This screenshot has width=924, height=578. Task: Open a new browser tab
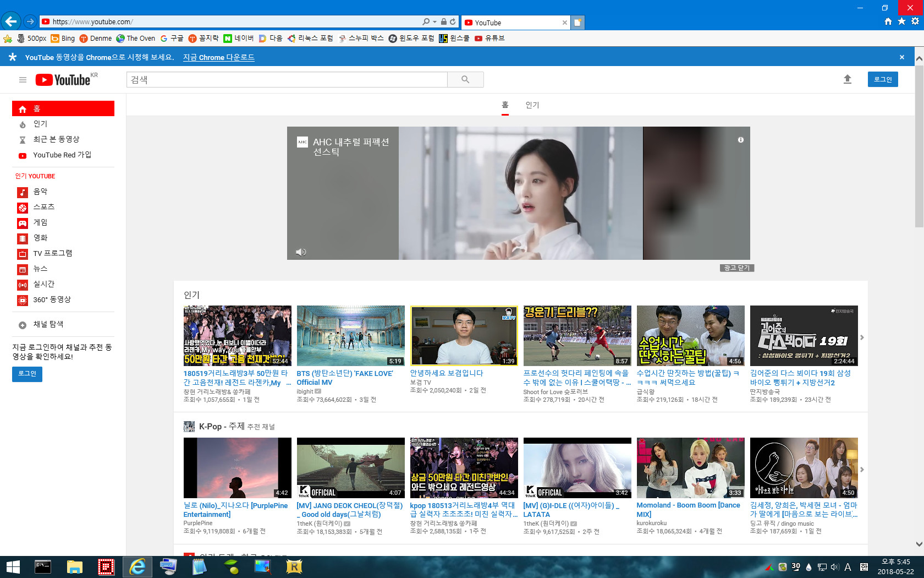(577, 23)
